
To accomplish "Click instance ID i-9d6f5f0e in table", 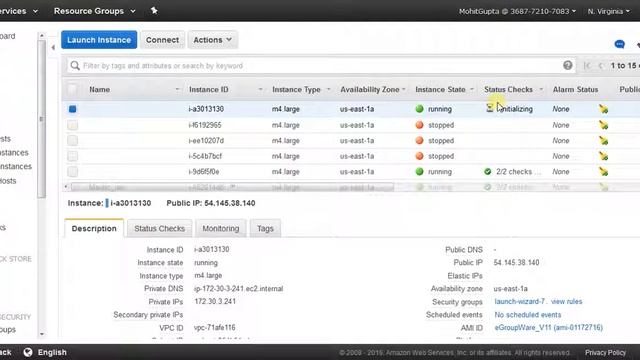I will [204, 171].
